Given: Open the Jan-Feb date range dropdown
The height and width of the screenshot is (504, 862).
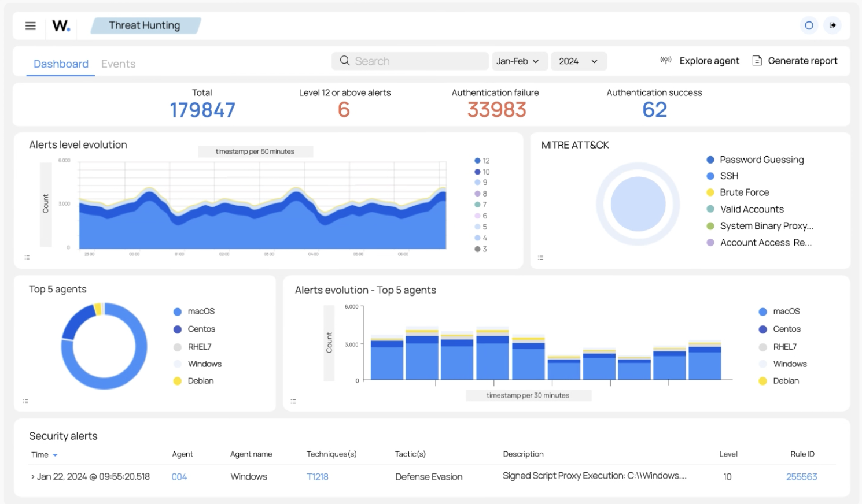Looking at the screenshot, I should tap(519, 61).
